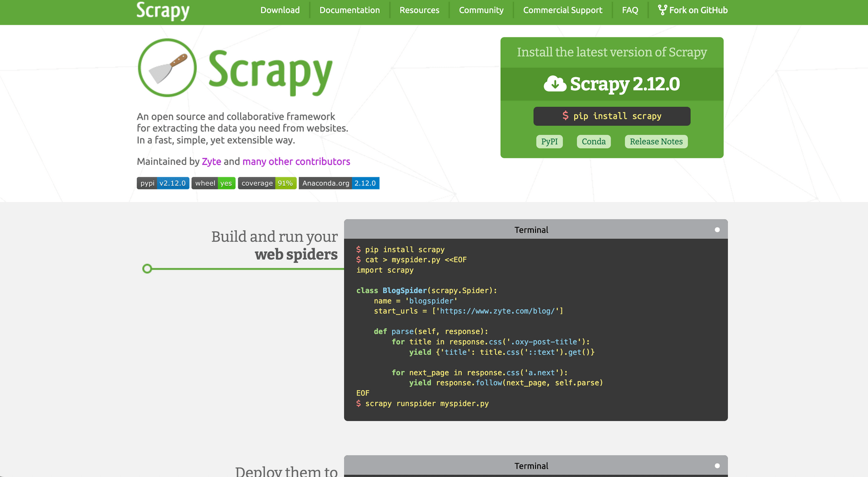Click 'cat > myspider.py <<EOF' command
The height and width of the screenshot is (477, 868).
411,260
